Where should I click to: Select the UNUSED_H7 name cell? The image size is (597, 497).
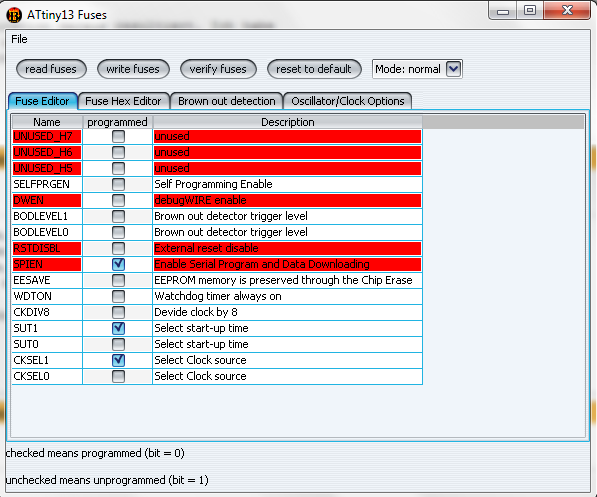[47, 136]
